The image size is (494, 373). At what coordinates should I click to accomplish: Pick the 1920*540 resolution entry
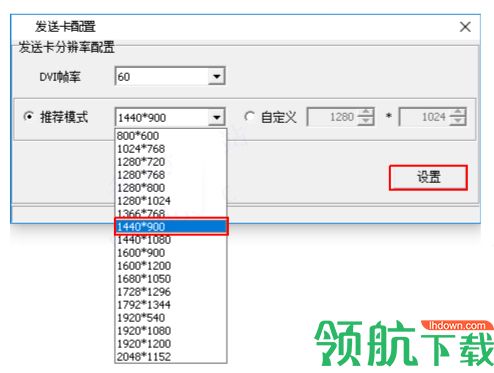tap(171, 318)
